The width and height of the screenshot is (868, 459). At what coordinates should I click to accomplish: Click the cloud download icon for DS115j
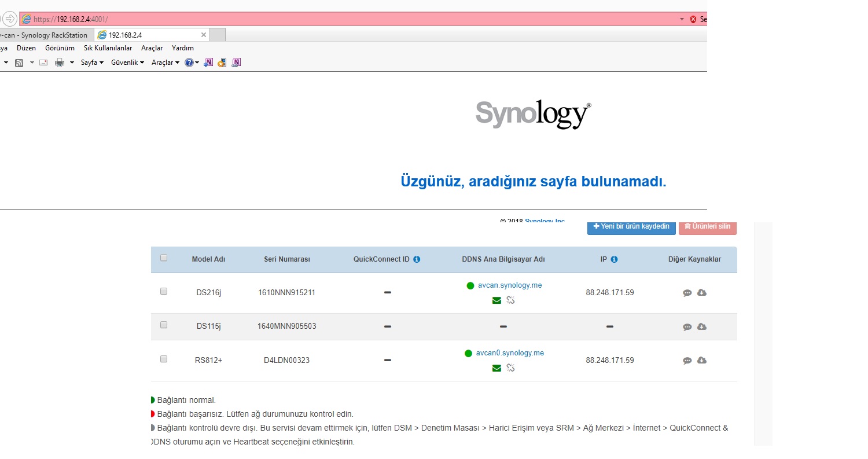point(702,327)
